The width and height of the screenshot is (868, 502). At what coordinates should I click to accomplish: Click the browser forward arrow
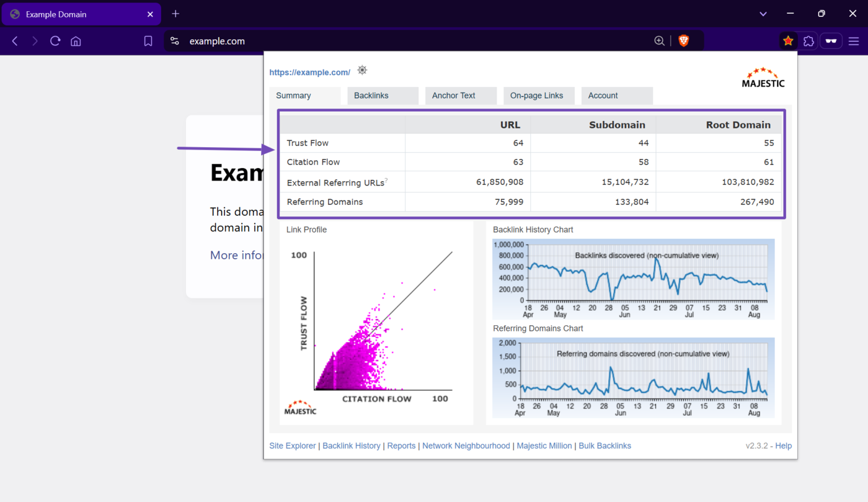tap(35, 41)
